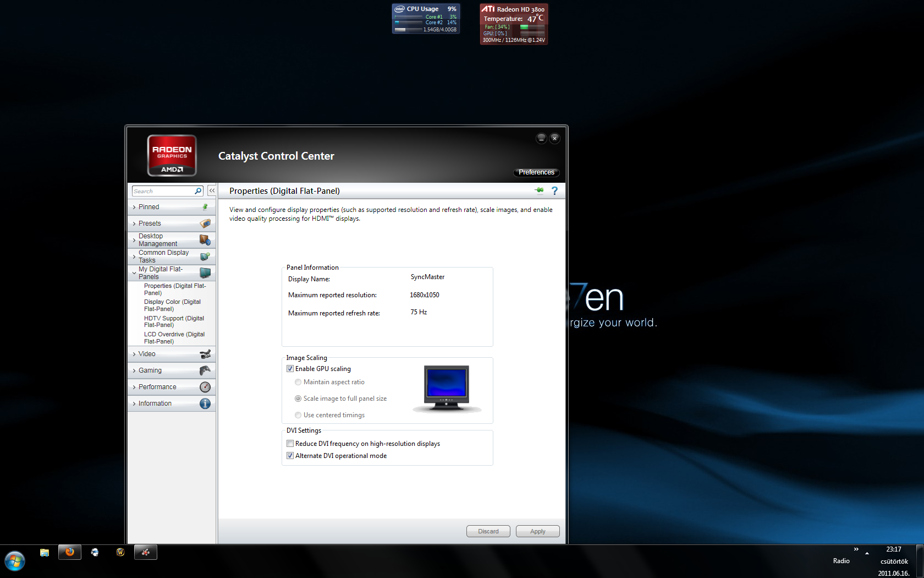
Task: Select Use centered timings option
Action: (x=298, y=415)
